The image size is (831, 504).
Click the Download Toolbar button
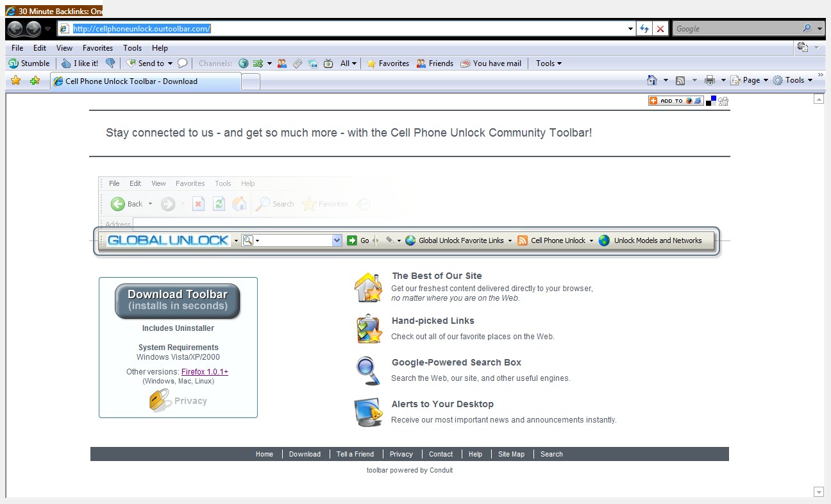(x=178, y=301)
